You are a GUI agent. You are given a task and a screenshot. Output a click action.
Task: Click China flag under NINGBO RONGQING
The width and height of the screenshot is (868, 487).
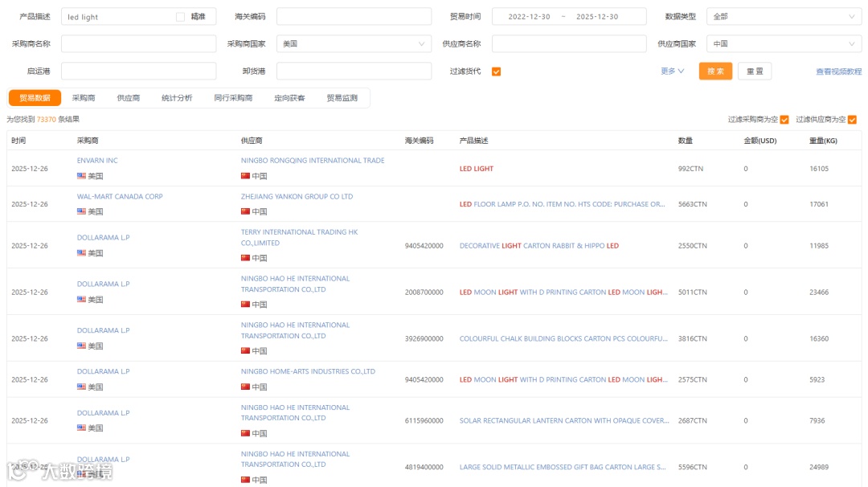(245, 176)
